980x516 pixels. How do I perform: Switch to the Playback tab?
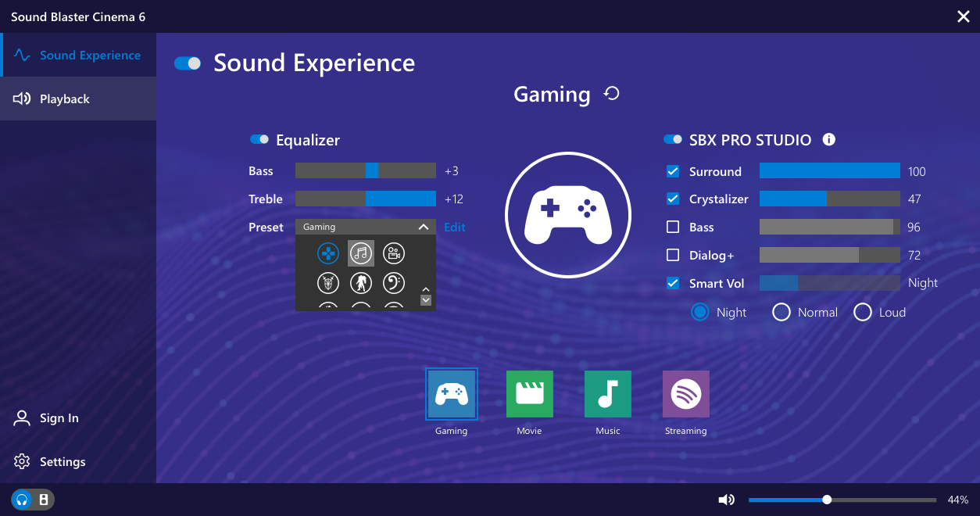(78, 99)
